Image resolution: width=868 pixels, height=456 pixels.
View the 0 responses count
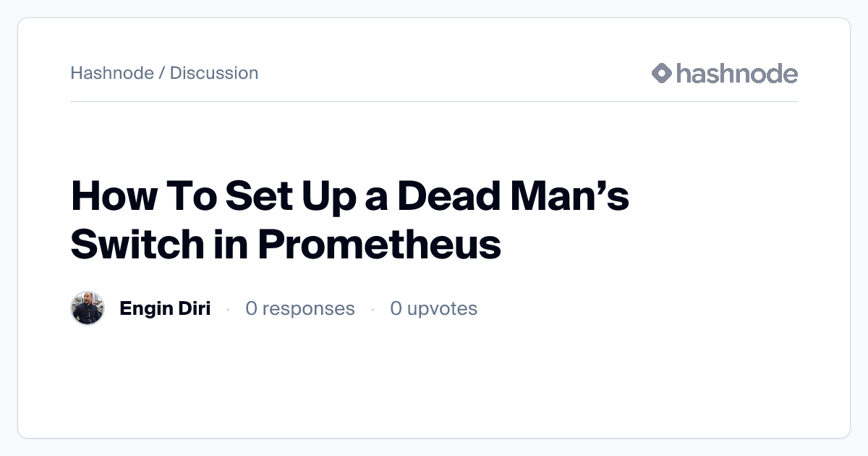tap(300, 309)
